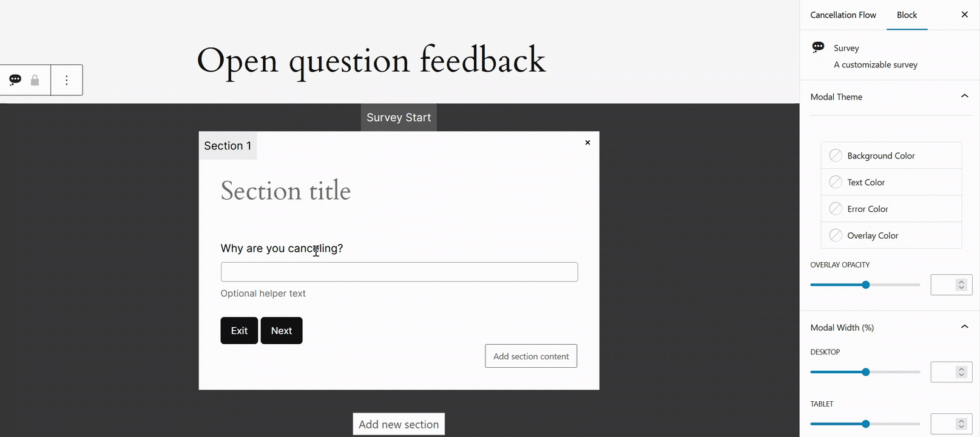The height and width of the screenshot is (437, 980).
Task: Click the lock icon in block toolbar
Action: [x=35, y=80]
